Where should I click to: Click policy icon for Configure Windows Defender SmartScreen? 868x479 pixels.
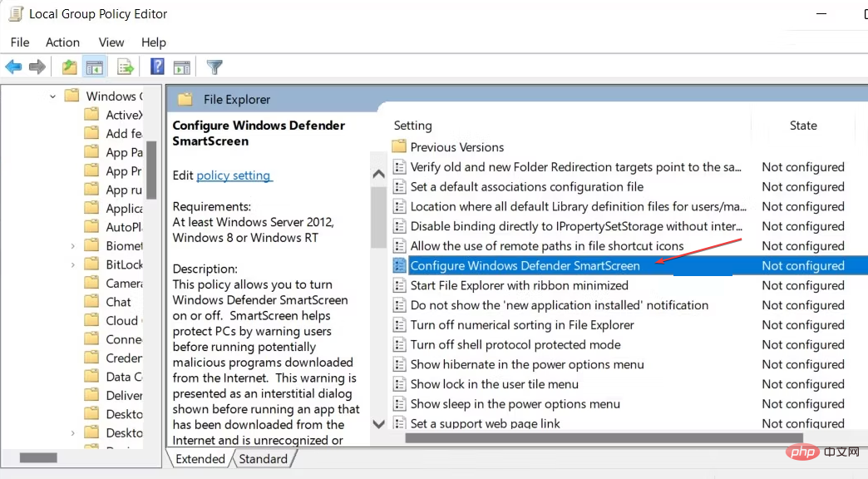point(399,266)
